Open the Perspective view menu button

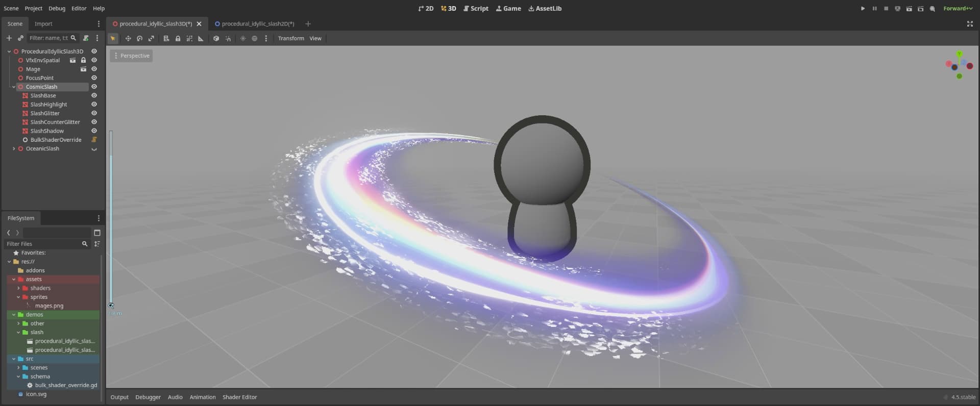[132, 56]
